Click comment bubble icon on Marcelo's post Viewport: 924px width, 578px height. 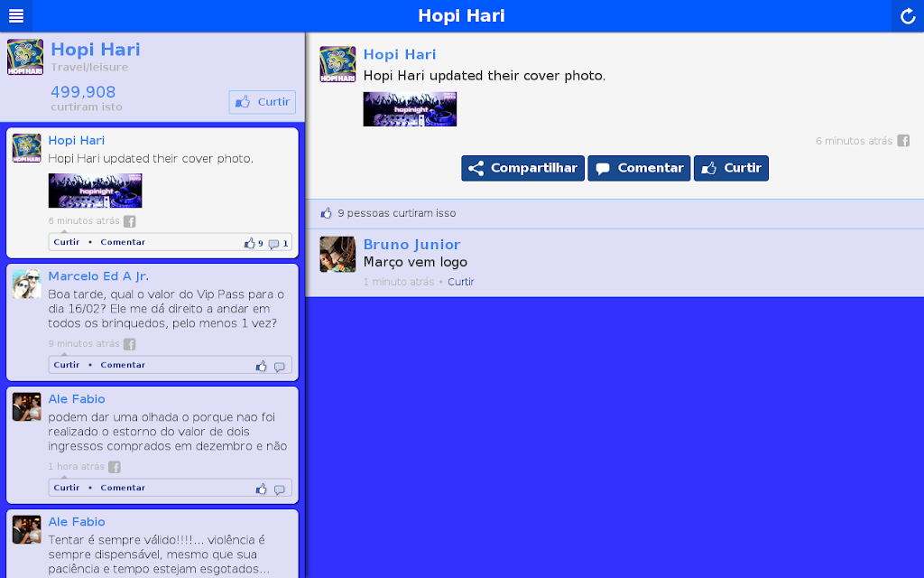click(280, 367)
